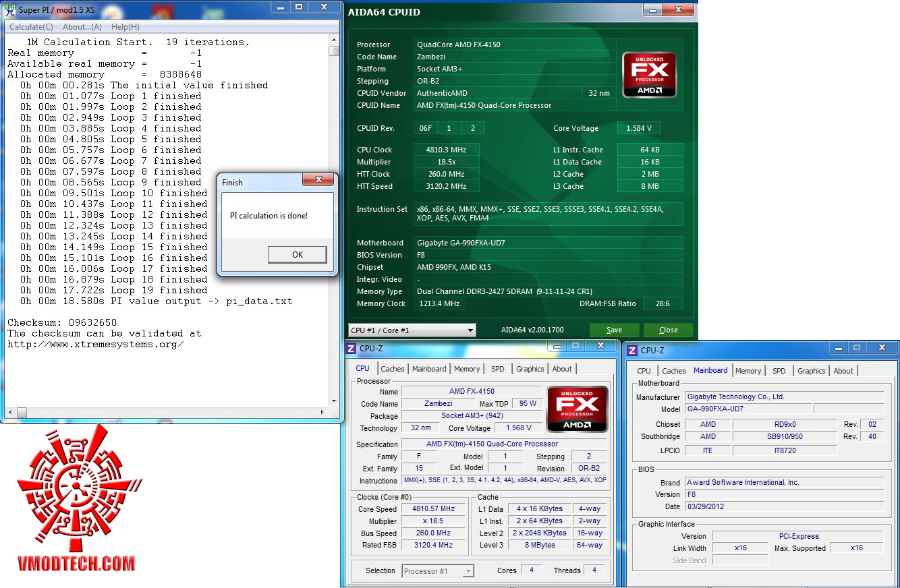The height and width of the screenshot is (588, 900).
Task: Click the http://www.xtremesystems.org/ text in Super PI
Action: pos(96,344)
